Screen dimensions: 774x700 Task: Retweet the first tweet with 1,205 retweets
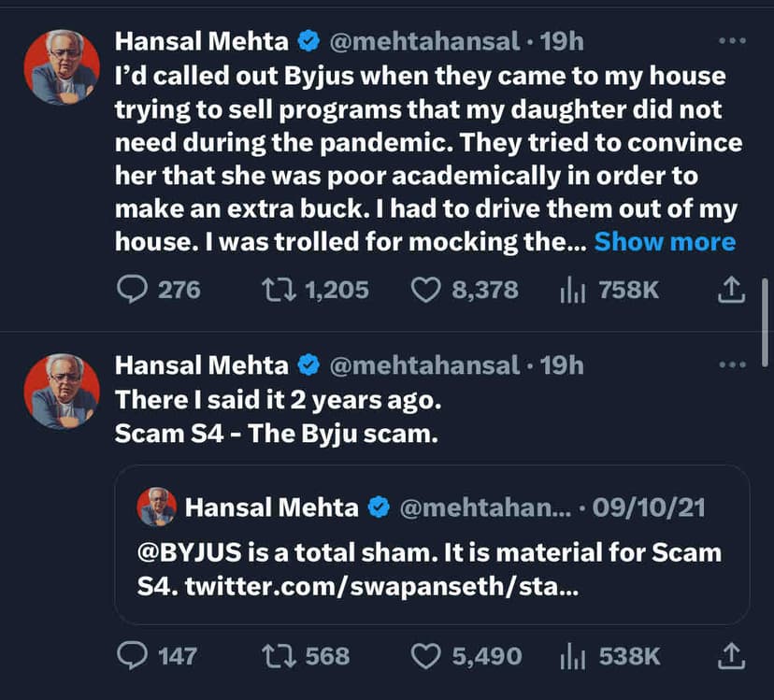click(277, 291)
